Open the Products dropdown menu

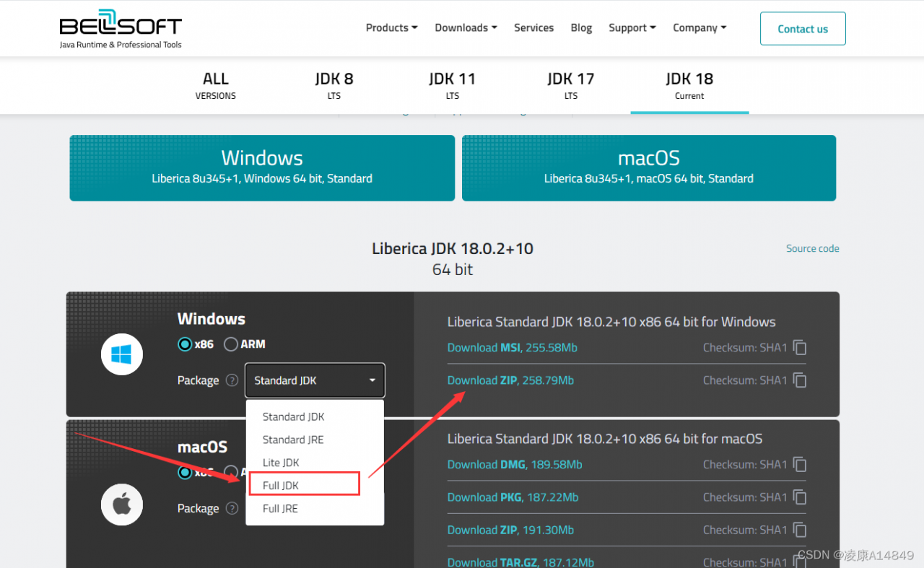click(x=391, y=27)
